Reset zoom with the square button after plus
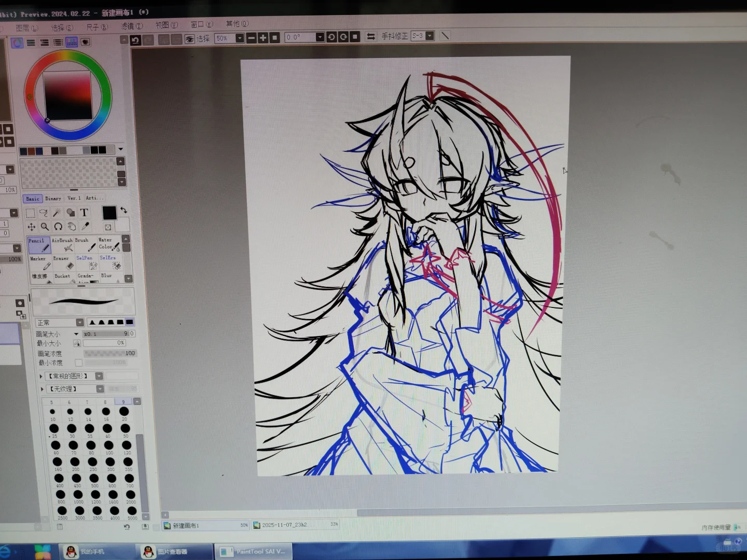The width and height of the screenshot is (747, 560). pos(274,38)
